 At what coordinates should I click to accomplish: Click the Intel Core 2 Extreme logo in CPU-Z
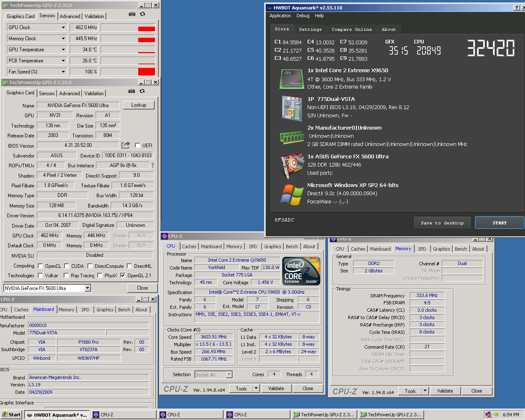coord(301,271)
